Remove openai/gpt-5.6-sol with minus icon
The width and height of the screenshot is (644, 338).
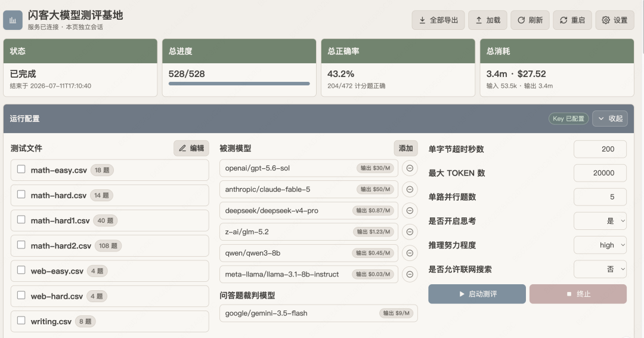click(410, 168)
